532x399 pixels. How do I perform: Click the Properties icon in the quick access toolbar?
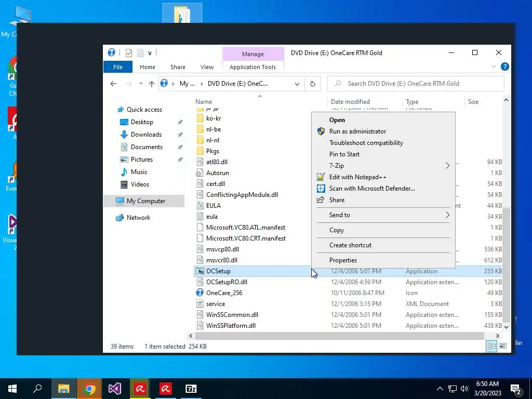click(129, 53)
